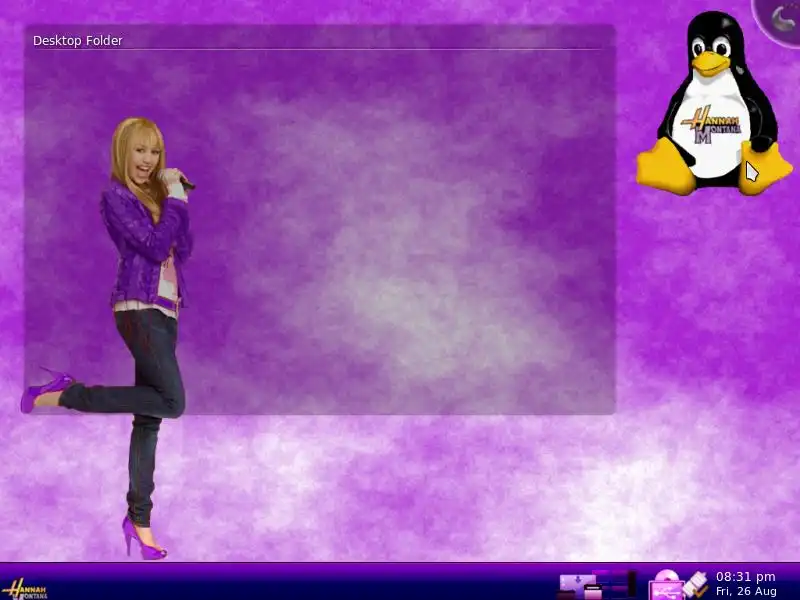Click the Desktop Folder title
Image resolution: width=800 pixels, height=600 pixels.
click(78, 40)
